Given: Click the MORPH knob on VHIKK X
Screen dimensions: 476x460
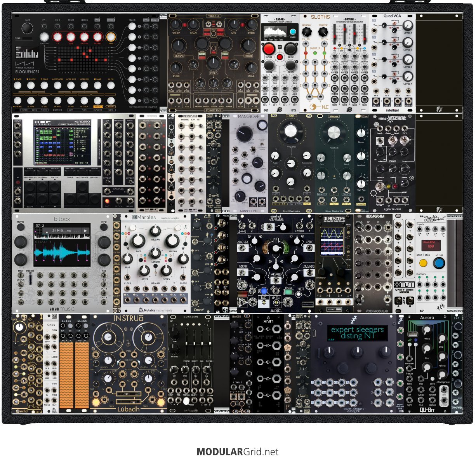Looking at the screenshot, I should [x=180, y=46].
